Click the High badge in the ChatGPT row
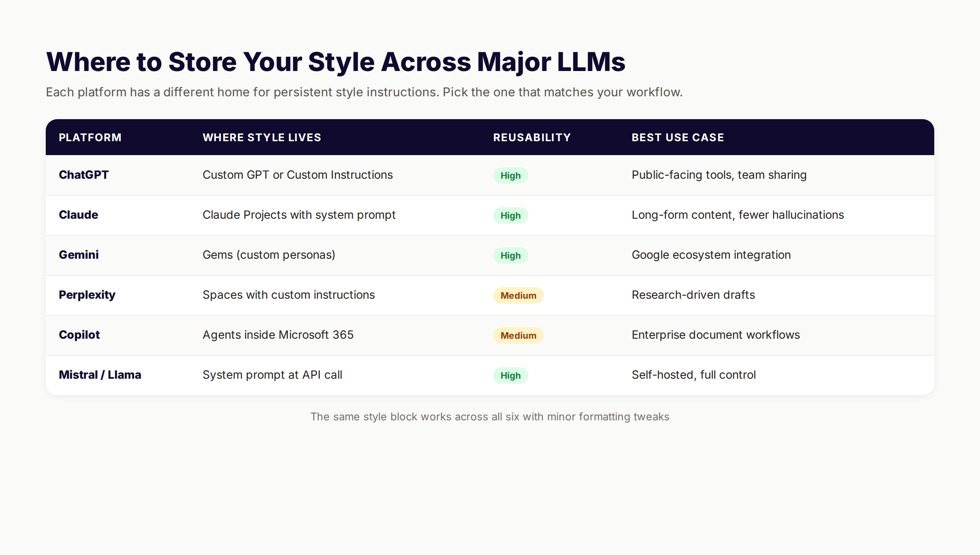 (510, 175)
